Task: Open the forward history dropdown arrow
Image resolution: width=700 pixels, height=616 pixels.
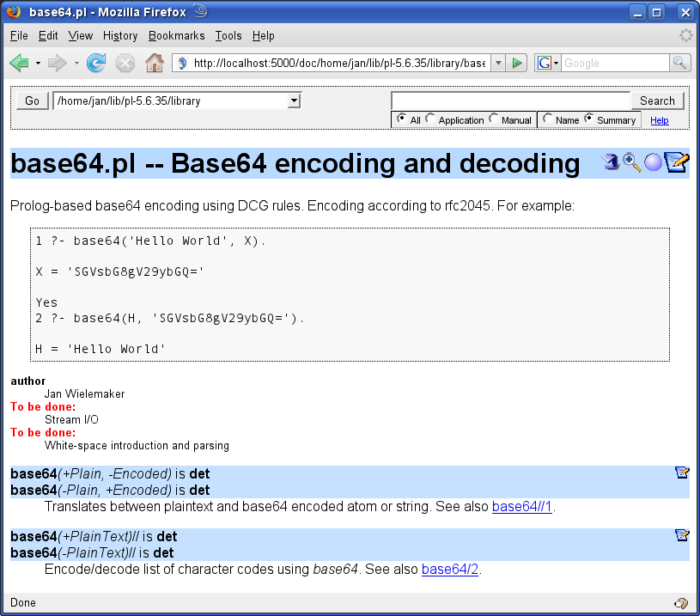Action: pyautogui.click(x=76, y=64)
